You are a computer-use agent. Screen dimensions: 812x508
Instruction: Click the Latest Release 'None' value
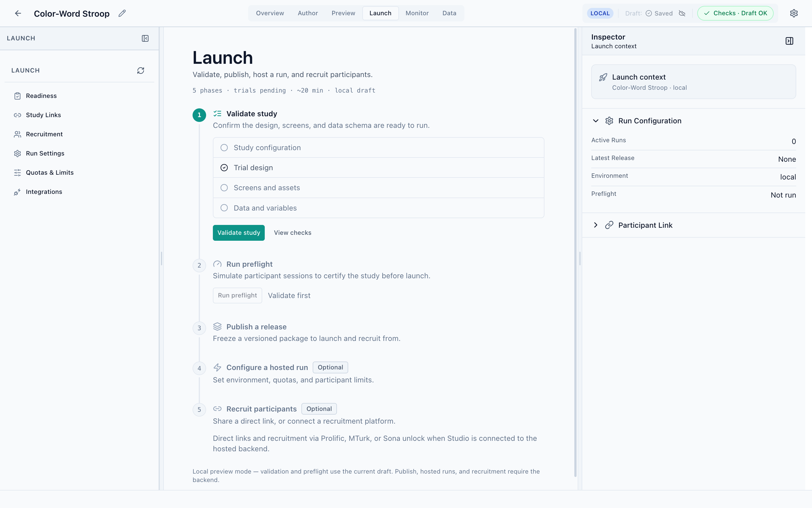pos(787,159)
